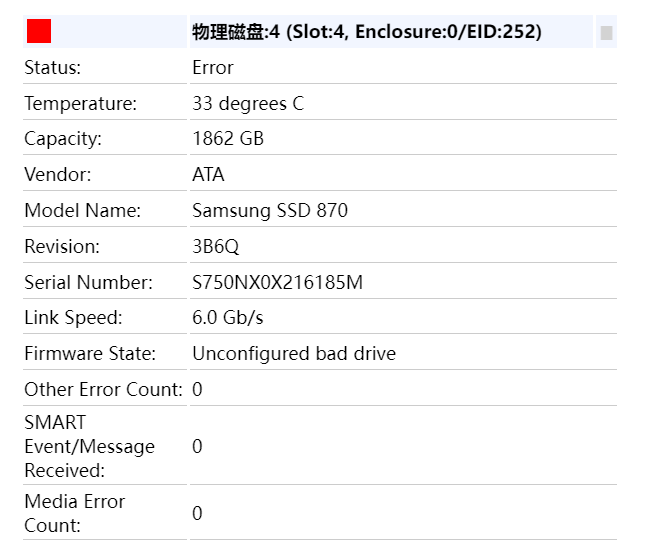655x546 pixels.
Task: Select the Media Error Count value 0
Action: [x=197, y=513]
